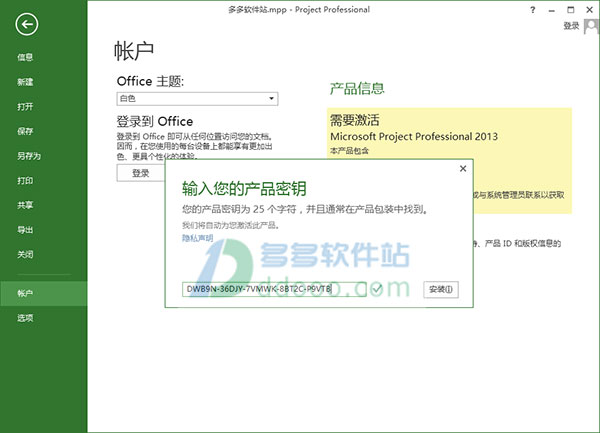Click the help question mark icon

pyautogui.click(x=533, y=10)
